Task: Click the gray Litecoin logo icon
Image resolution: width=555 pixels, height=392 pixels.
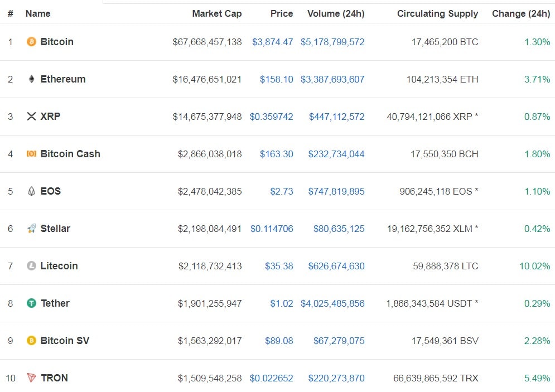Action: pos(31,266)
